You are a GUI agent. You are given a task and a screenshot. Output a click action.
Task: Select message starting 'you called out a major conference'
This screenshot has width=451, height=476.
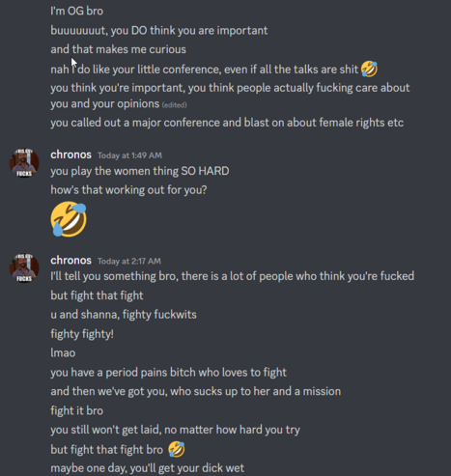[227, 123]
